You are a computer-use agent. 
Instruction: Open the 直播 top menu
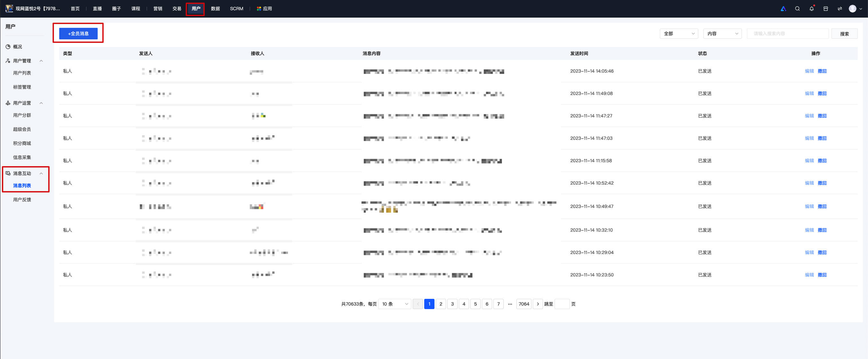tap(97, 9)
